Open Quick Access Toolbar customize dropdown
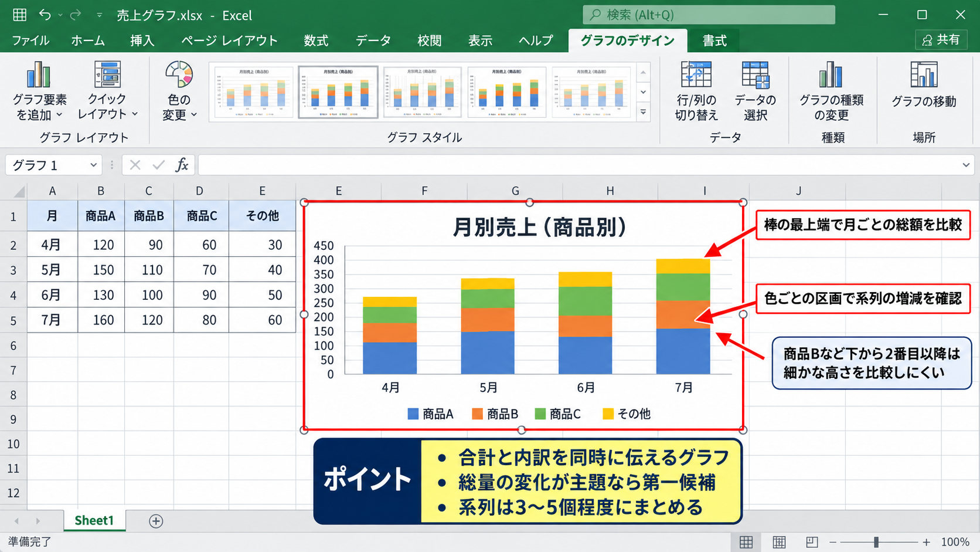Viewport: 980px width, 552px height. [x=99, y=15]
